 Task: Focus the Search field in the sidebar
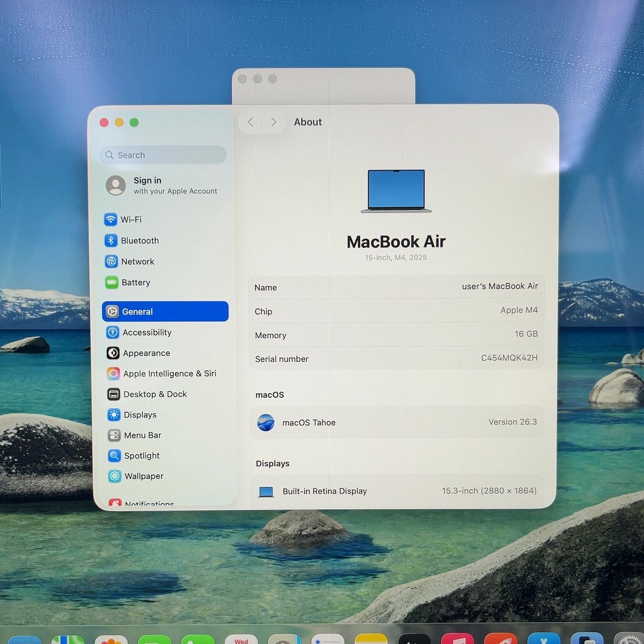click(163, 155)
